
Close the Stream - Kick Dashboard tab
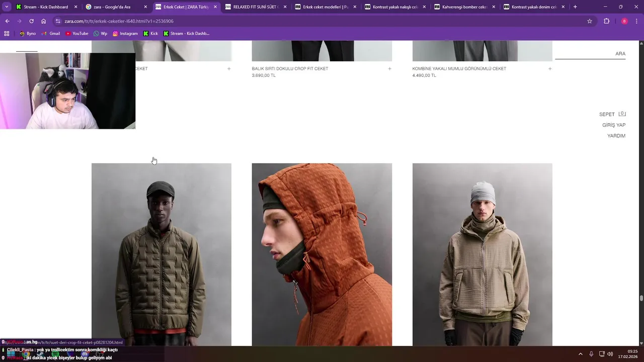(x=75, y=7)
